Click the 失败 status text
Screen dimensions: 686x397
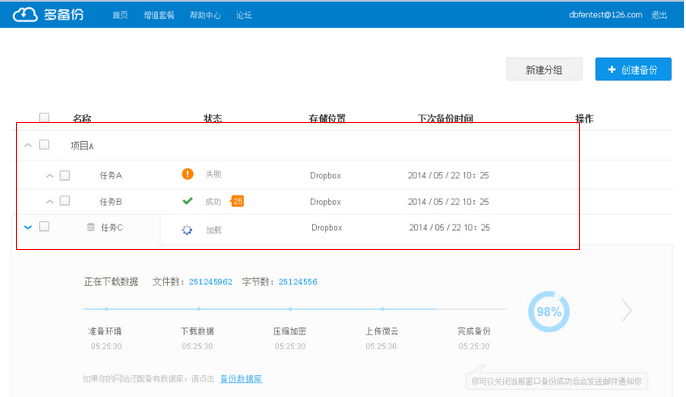coord(214,174)
